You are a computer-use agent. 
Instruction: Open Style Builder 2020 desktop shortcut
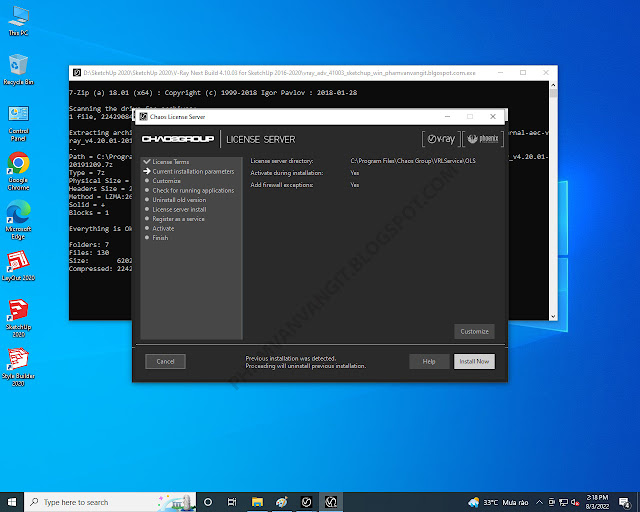pyautogui.click(x=18, y=367)
